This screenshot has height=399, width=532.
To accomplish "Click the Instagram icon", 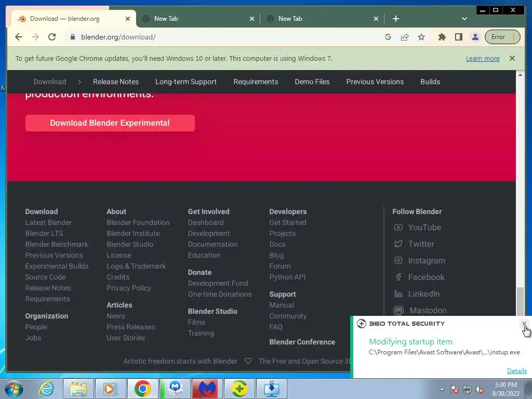I will 398,261.
